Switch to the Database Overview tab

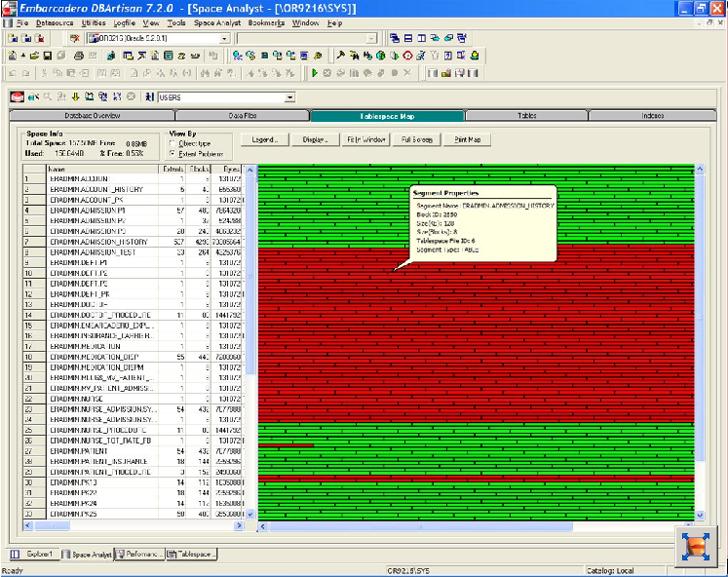92,116
